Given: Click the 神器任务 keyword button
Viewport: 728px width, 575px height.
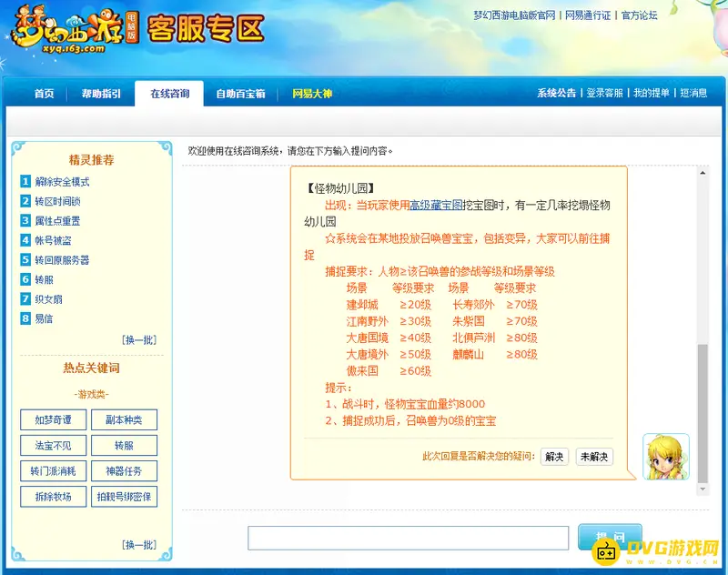Looking at the screenshot, I should pos(124,471).
